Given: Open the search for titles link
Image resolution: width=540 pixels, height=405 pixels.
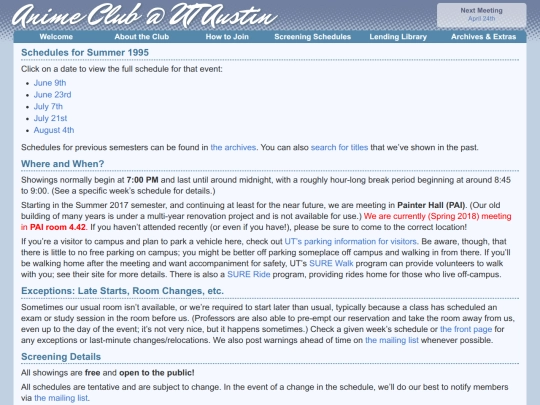Looking at the screenshot, I should [339, 147].
